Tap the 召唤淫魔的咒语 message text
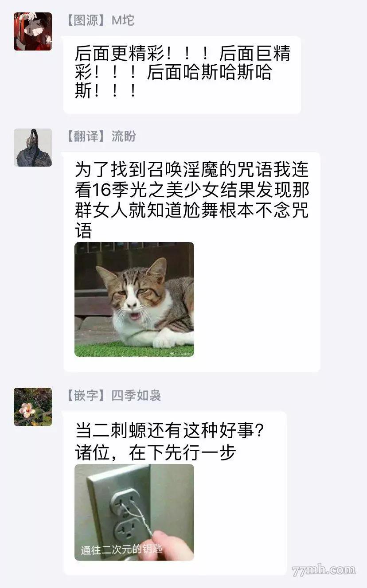 click(191, 200)
